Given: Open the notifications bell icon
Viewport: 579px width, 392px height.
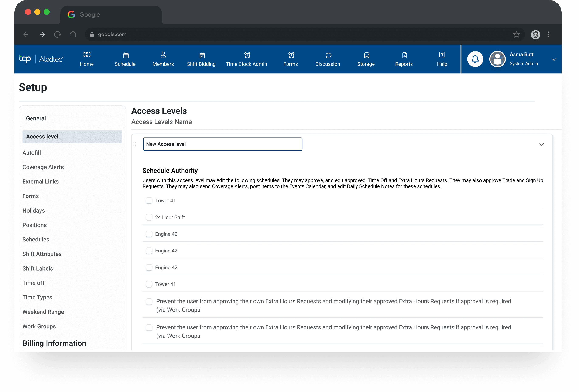Looking at the screenshot, I should point(475,59).
